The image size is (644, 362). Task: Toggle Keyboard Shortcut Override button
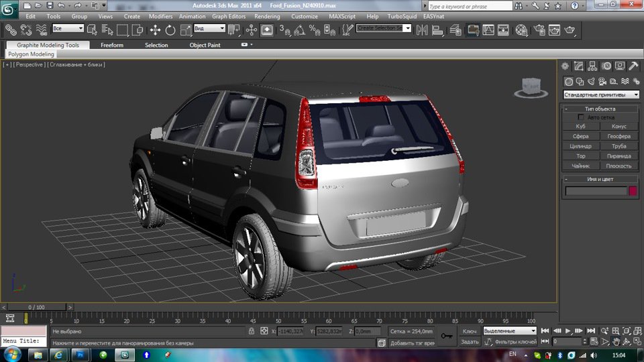point(267,29)
